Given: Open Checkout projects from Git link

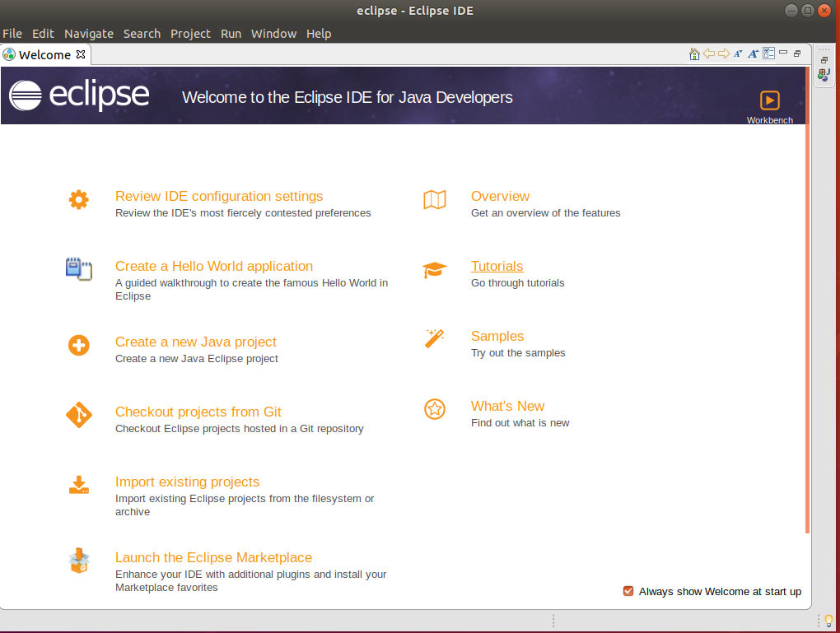Looking at the screenshot, I should 198,412.
